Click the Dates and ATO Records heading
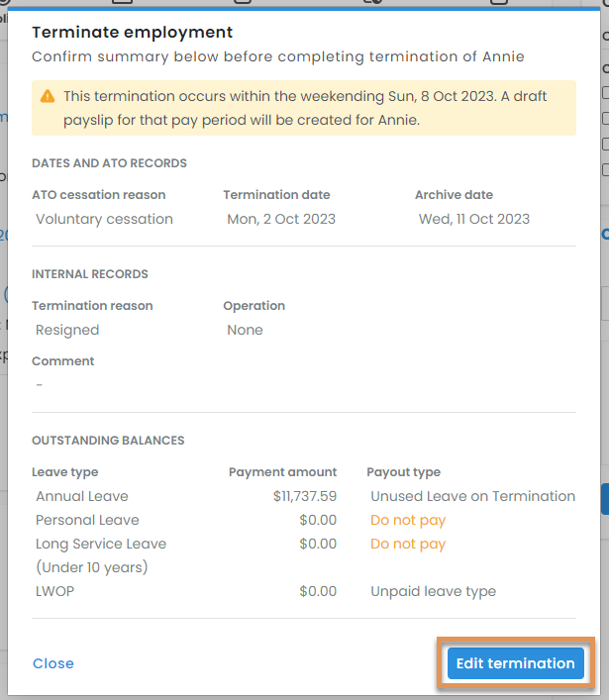This screenshot has height=700, width=609. [x=109, y=162]
